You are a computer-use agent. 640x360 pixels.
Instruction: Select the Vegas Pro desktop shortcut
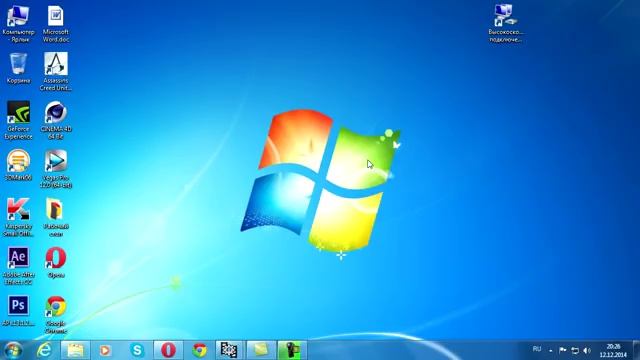56,169
